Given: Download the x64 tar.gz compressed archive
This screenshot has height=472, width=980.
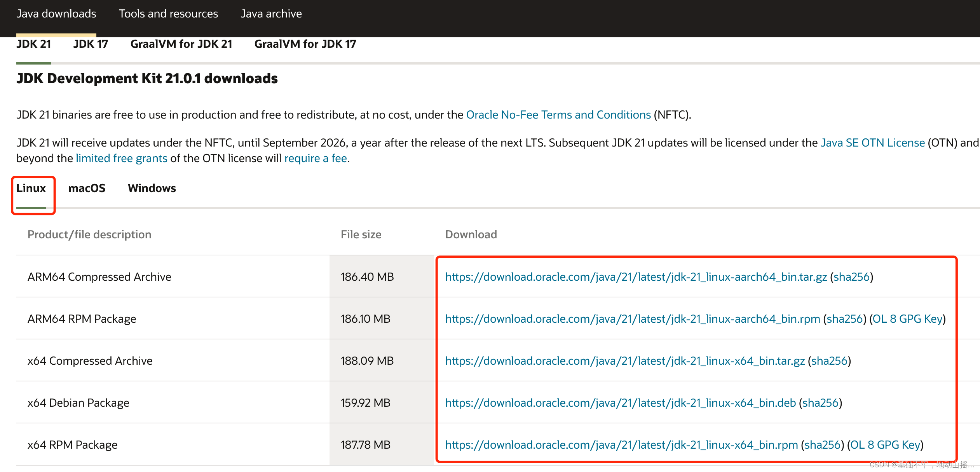Looking at the screenshot, I should [x=624, y=361].
